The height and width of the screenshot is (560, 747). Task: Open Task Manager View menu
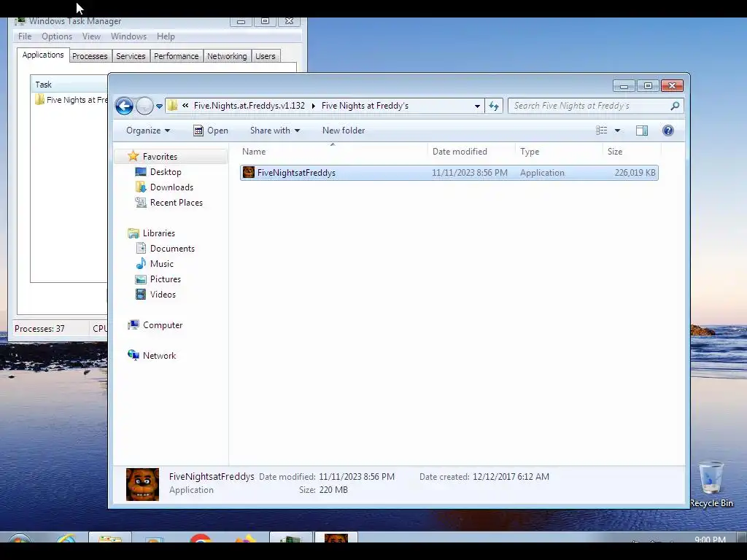91,36
